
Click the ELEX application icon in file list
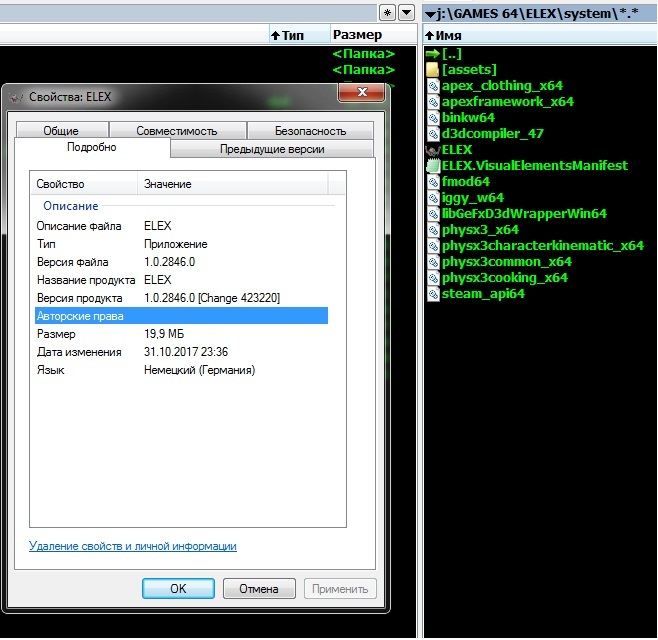point(433,150)
